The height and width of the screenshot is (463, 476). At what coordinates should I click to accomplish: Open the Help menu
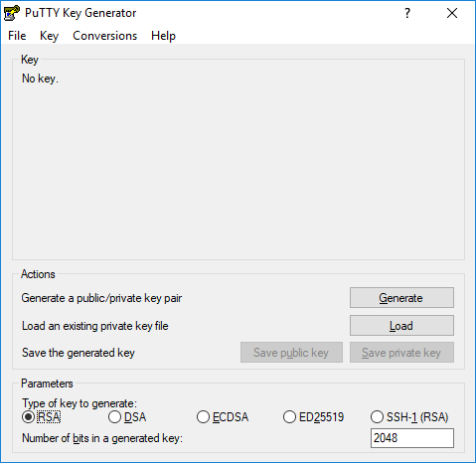pos(163,36)
